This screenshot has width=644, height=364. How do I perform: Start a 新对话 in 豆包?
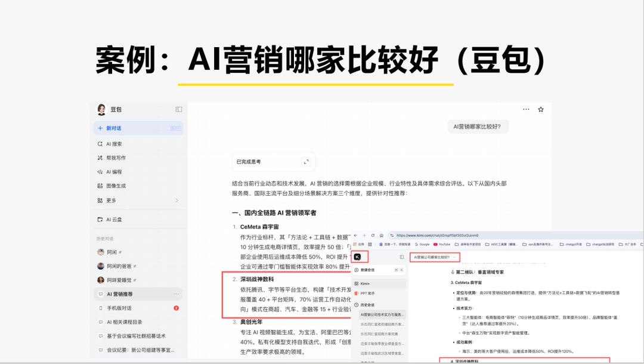pyautogui.click(x=138, y=128)
